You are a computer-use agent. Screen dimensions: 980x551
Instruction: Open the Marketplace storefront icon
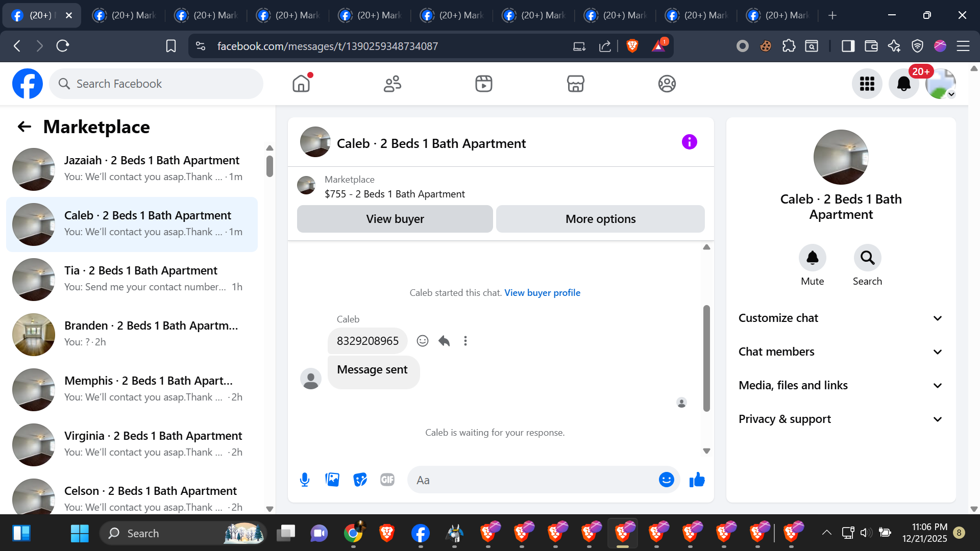[x=575, y=84]
